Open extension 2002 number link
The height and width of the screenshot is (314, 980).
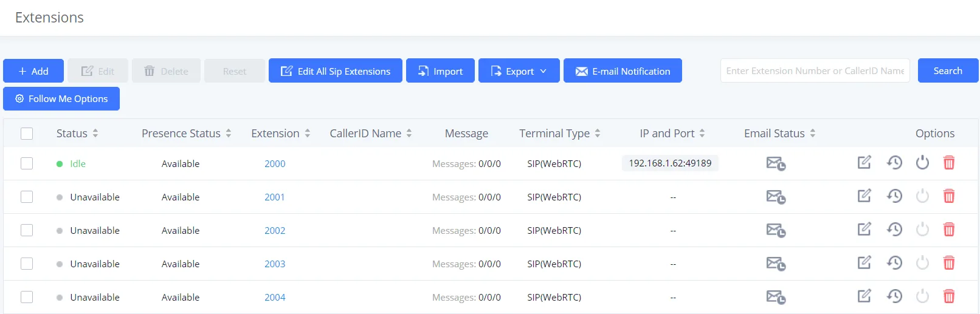275,231
